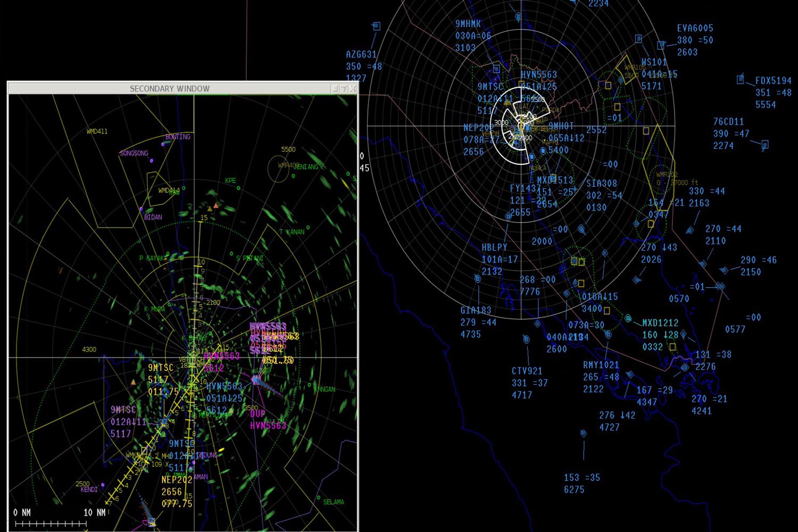
Task: Click the BUNTING waypoint marker dot
Action: tap(163, 144)
